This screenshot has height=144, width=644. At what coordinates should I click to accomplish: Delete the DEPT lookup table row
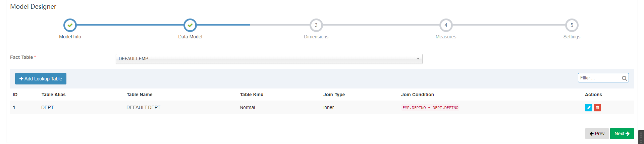click(x=597, y=108)
